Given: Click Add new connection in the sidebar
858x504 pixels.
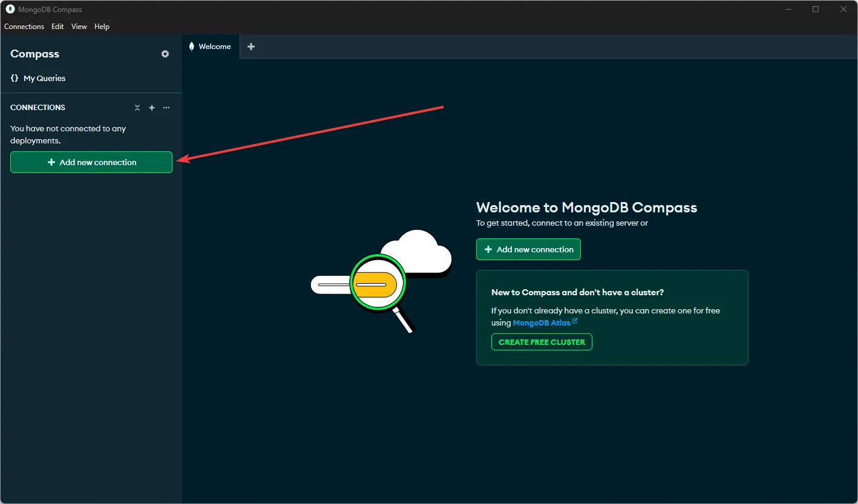Looking at the screenshot, I should pyautogui.click(x=91, y=162).
